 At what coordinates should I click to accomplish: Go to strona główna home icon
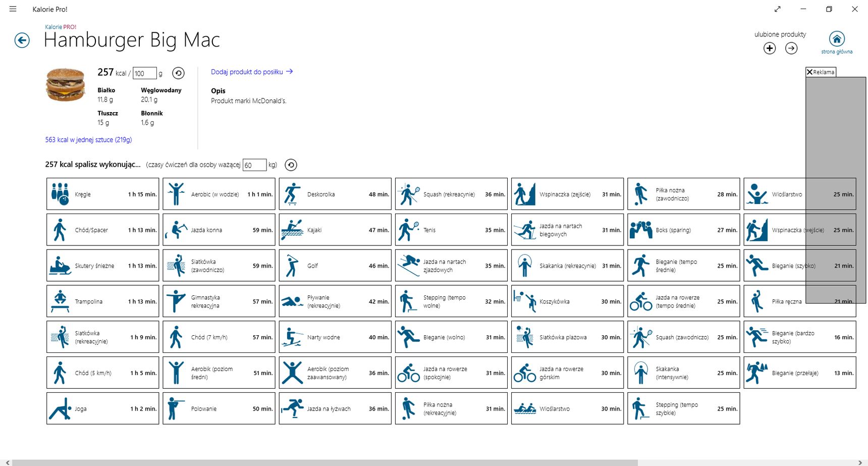click(x=837, y=39)
